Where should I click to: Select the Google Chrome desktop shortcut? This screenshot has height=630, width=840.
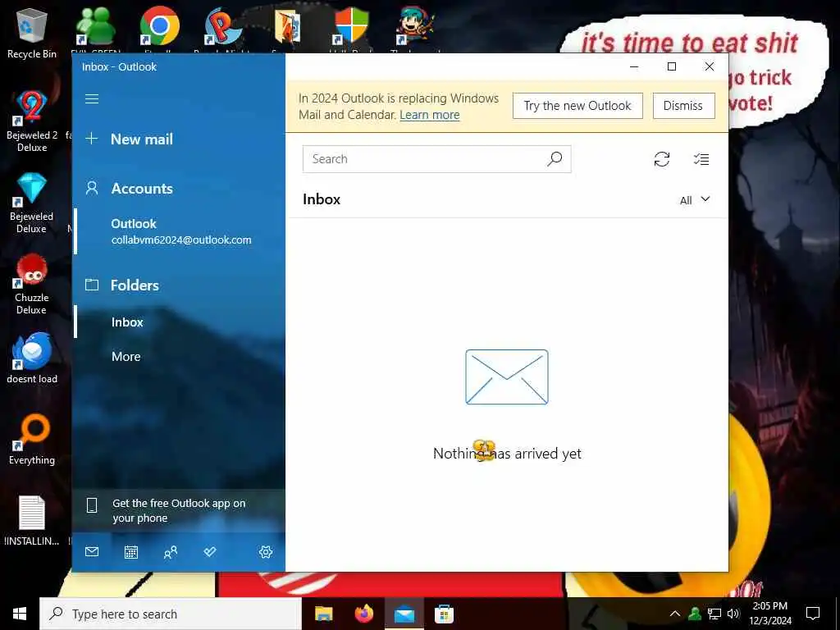(x=160, y=27)
